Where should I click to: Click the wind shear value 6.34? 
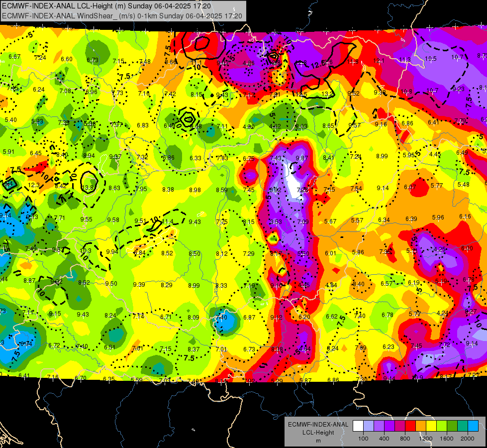[384, 220]
